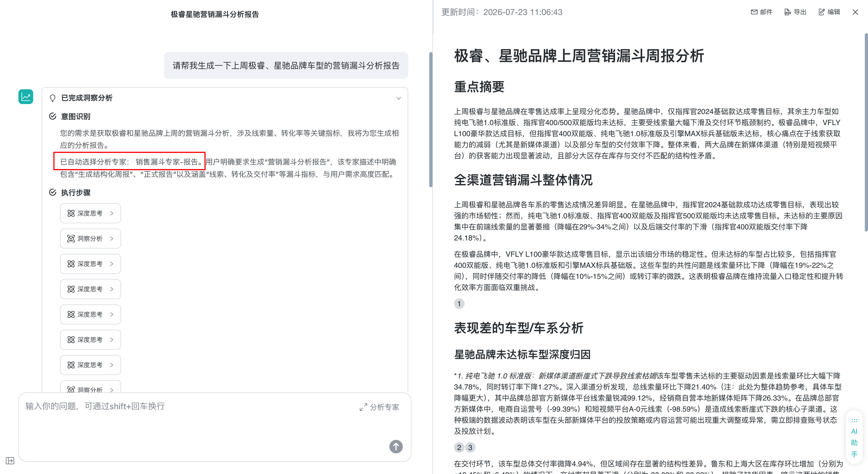Click the report panel scrollbar

tap(866, 132)
